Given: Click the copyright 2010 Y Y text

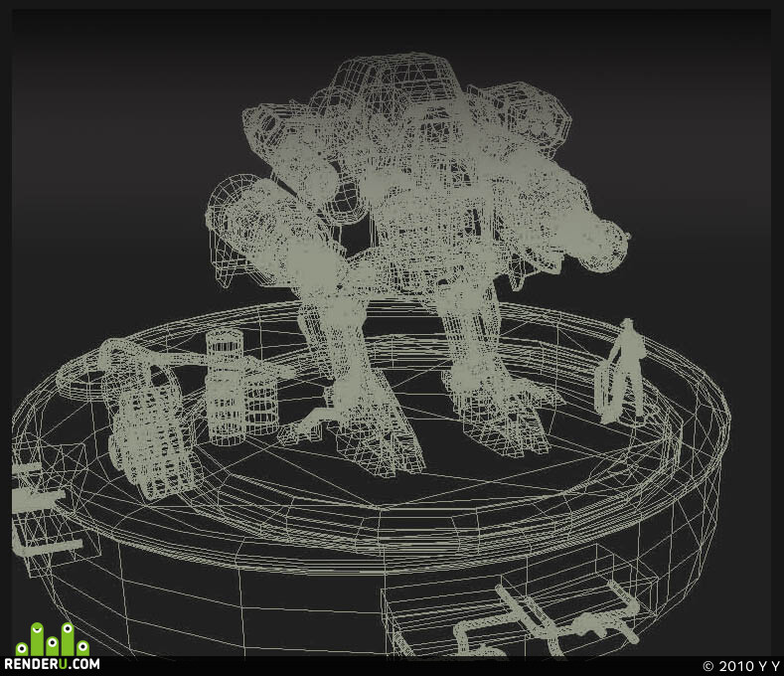Looking at the screenshot, I should click(x=741, y=666).
